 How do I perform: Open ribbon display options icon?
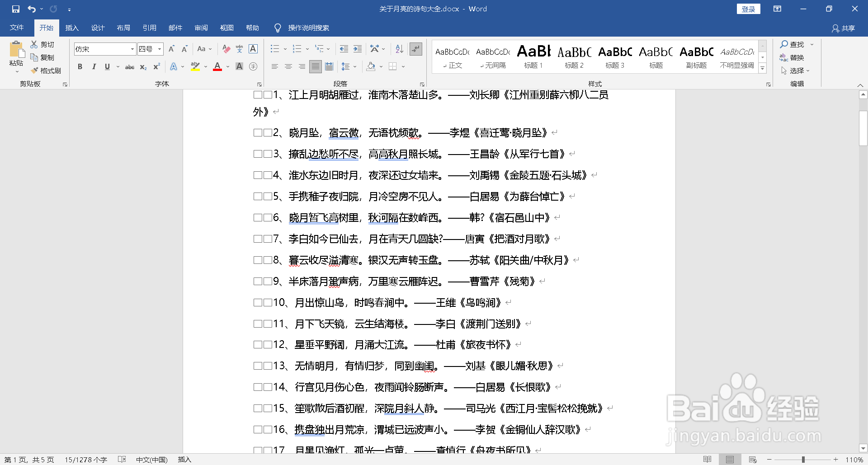click(777, 9)
